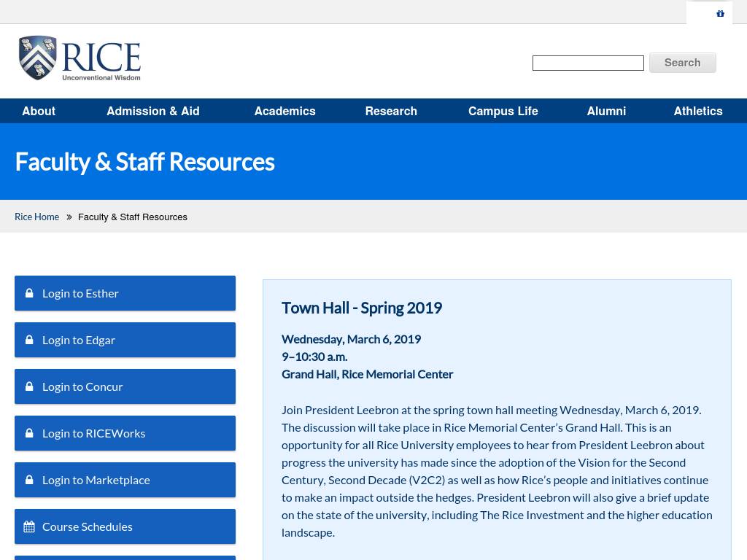Click the Rice University shield logo
The width and height of the screenshot is (747, 560).
38,57
